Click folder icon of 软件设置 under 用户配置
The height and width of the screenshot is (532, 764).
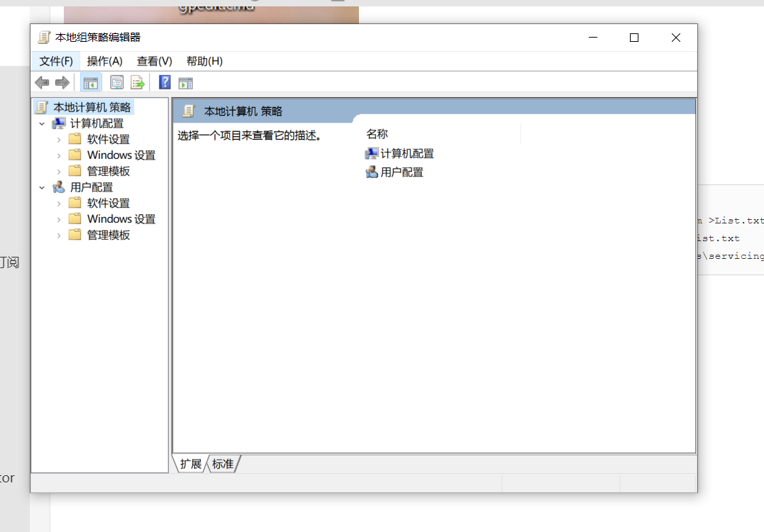[75, 203]
